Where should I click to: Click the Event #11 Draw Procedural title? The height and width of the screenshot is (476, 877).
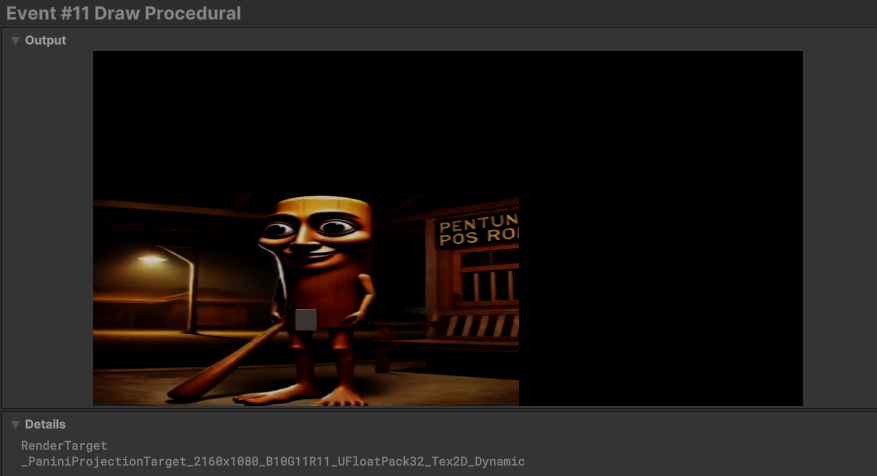point(124,13)
